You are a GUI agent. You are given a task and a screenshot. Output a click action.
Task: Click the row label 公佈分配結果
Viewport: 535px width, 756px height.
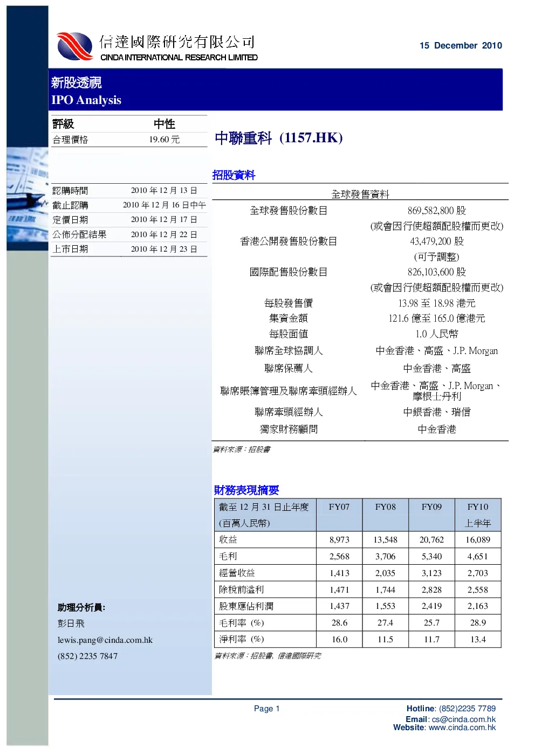click(79, 234)
